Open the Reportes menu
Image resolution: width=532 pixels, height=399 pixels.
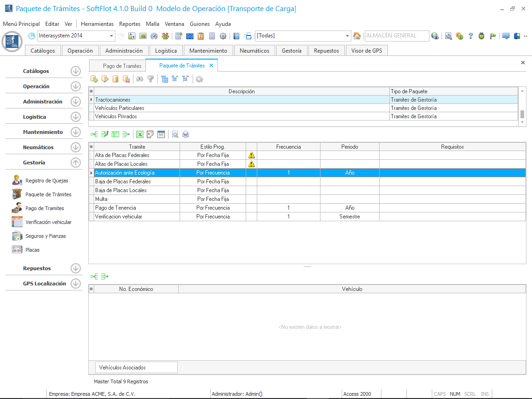pyautogui.click(x=130, y=24)
